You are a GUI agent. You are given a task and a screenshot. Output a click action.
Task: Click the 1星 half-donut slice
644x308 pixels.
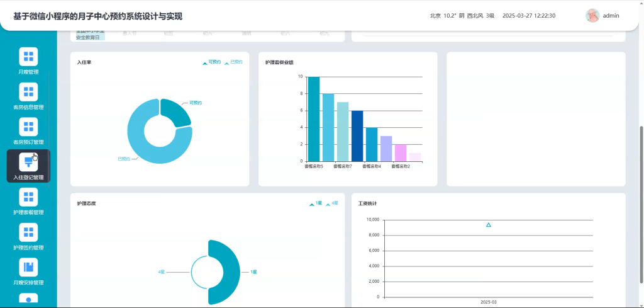(x=232, y=272)
